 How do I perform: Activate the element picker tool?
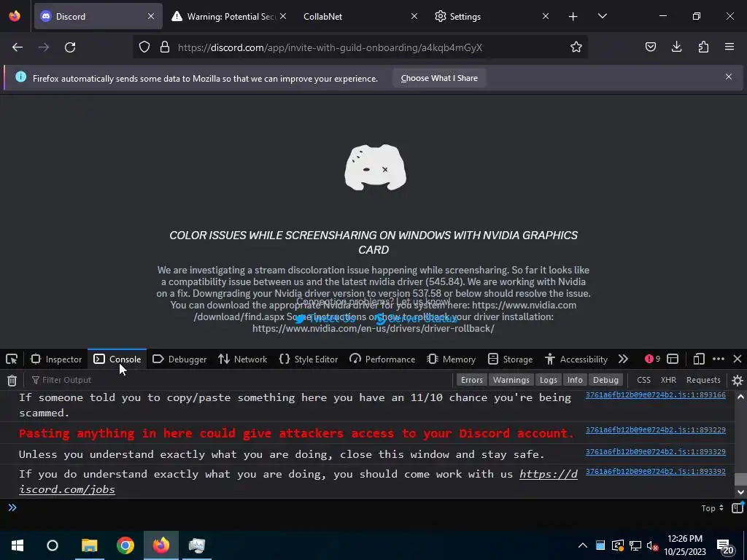pos(12,359)
